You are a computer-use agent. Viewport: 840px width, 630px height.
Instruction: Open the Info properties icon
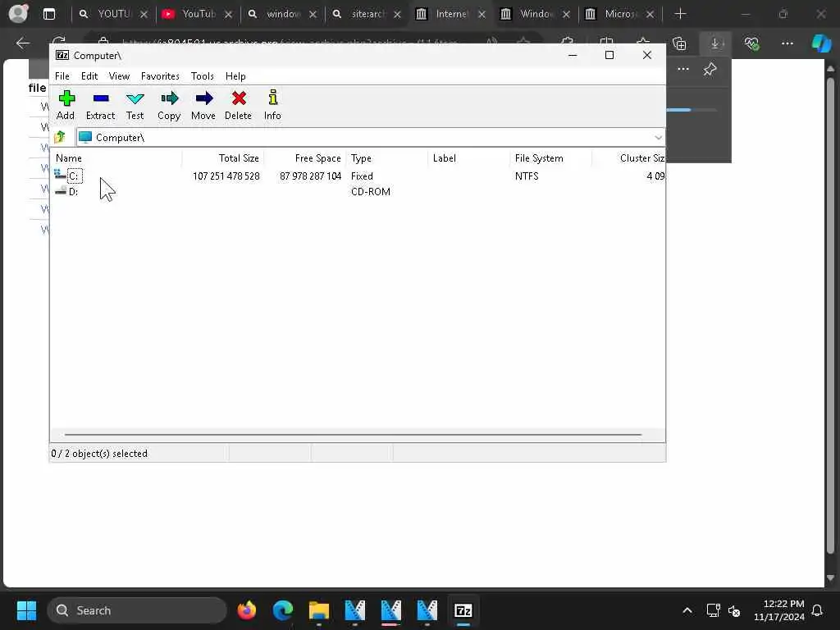(272, 105)
